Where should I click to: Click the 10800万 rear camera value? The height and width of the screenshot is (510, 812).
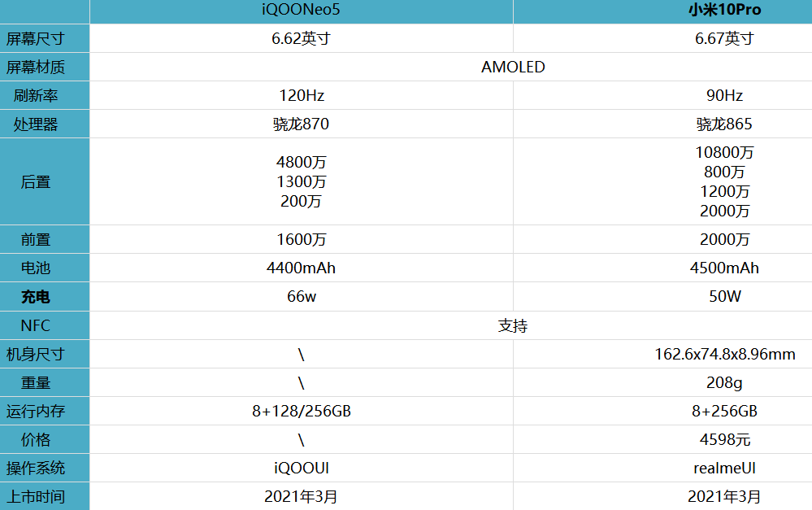[x=724, y=152]
